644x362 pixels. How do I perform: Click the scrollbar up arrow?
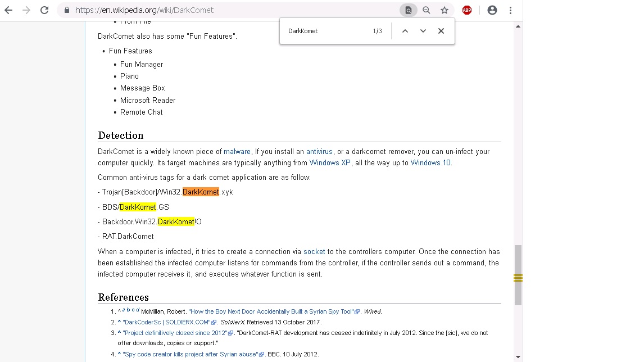(x=518, y=26)
